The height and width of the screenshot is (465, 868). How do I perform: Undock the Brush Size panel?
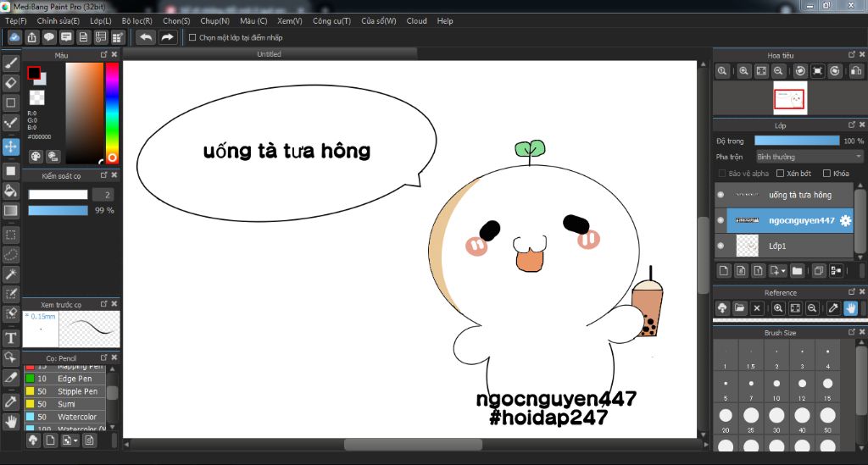852,332
